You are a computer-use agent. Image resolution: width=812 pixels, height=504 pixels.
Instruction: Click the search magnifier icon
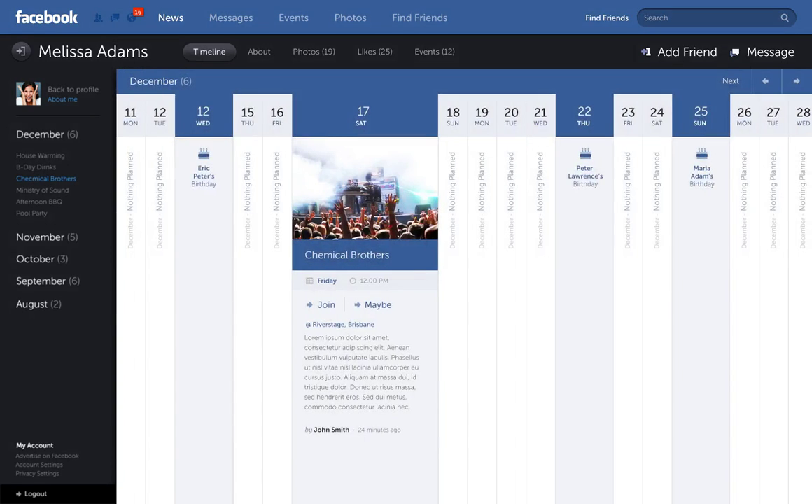(785, 18)
